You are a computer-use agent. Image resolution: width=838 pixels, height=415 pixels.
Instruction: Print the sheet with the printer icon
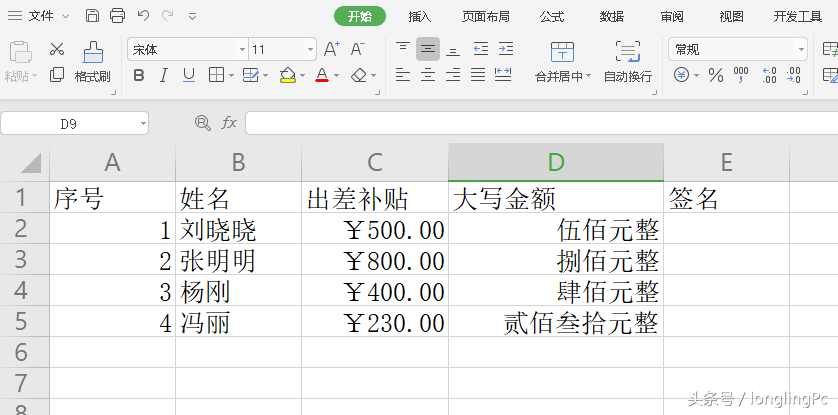[x=118, y=15]
